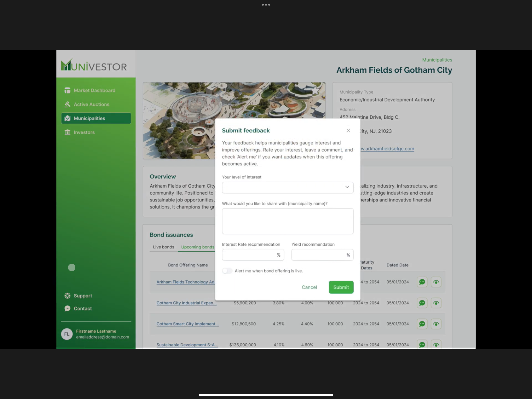Toggle watch eye for Gotham City Industrial Expansion
Screen dimensions: 532x399
pyautogui.click(x=436, y=303)
